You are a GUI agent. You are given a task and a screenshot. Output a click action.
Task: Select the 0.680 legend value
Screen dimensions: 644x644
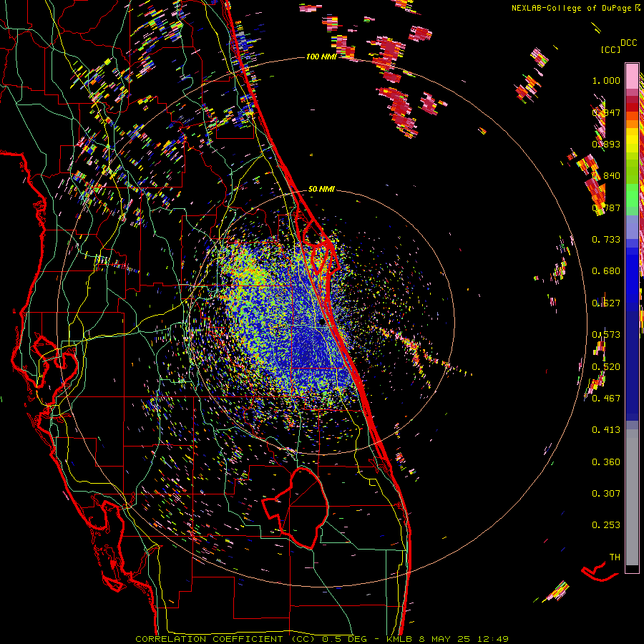coord(606,271)
